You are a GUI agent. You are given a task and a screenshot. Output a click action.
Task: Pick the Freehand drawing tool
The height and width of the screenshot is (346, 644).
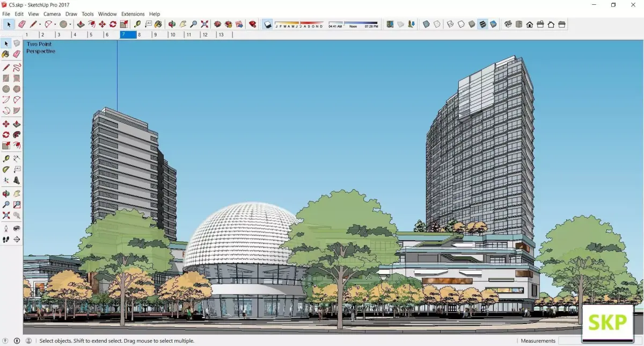pyautogui.click(x=17, y=68)
